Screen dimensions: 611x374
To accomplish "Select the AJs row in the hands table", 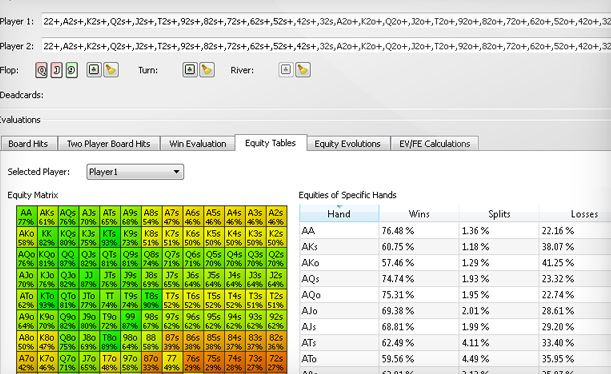I will point(455,326).
